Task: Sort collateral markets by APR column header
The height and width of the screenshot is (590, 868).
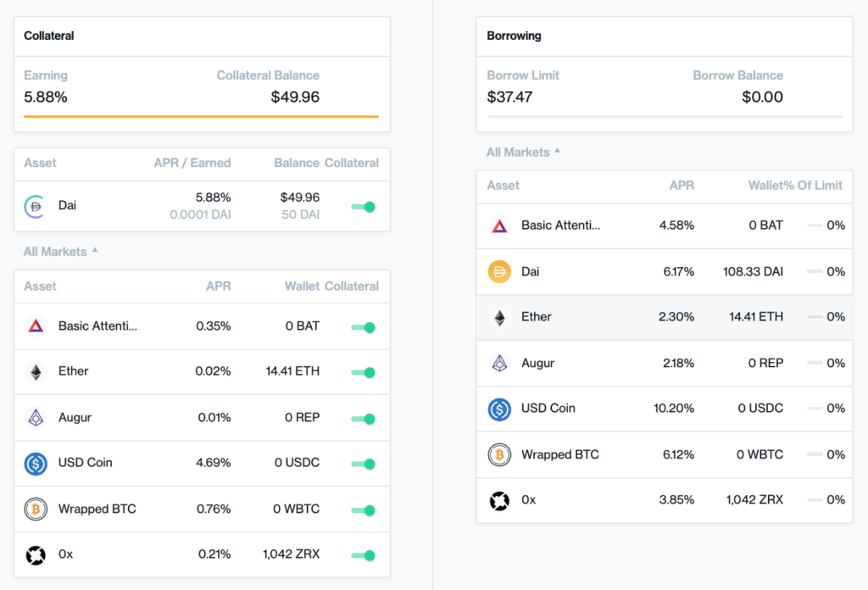Action: click(218, 287)
